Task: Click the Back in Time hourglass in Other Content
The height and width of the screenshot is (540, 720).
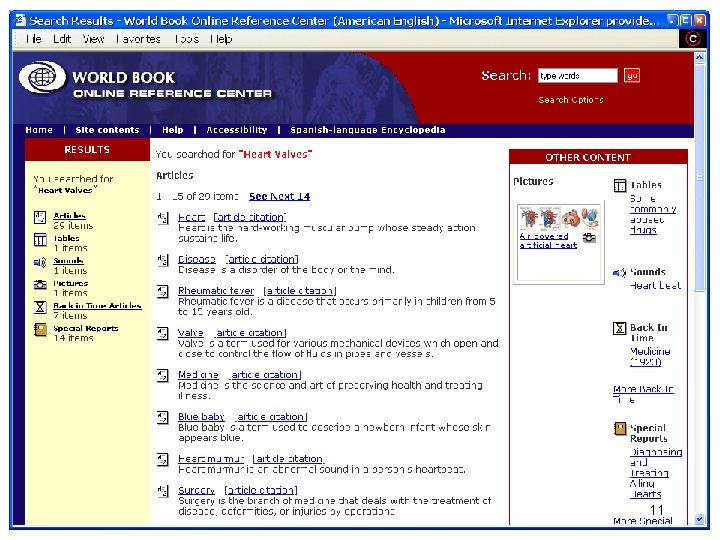Action: point(619,328)
